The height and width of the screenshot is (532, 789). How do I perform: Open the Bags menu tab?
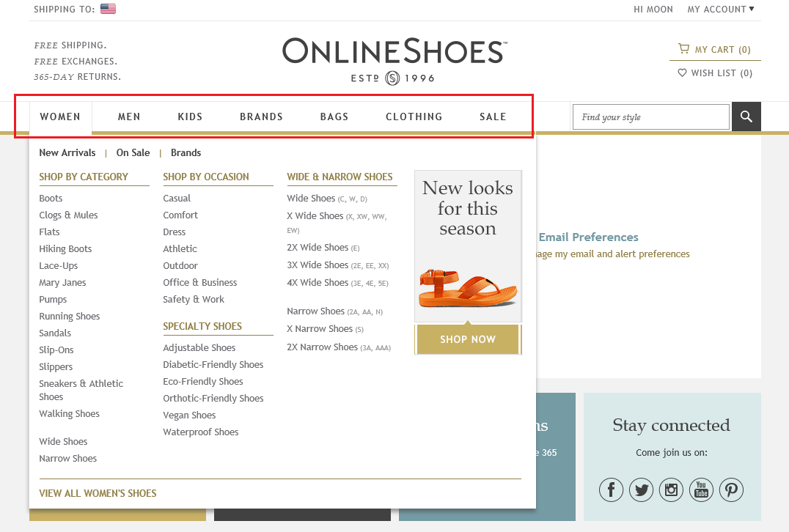tap(334, 117)
